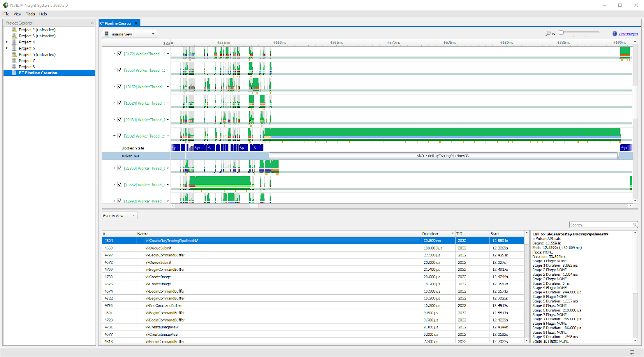
Task: Collapse the [2032] WorkerThread row
Action: (114, 136)
